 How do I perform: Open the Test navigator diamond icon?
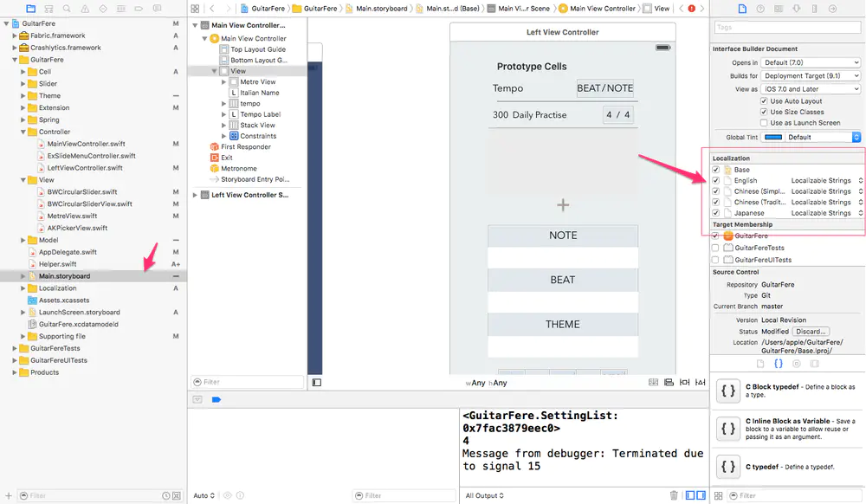pos(103,9)
